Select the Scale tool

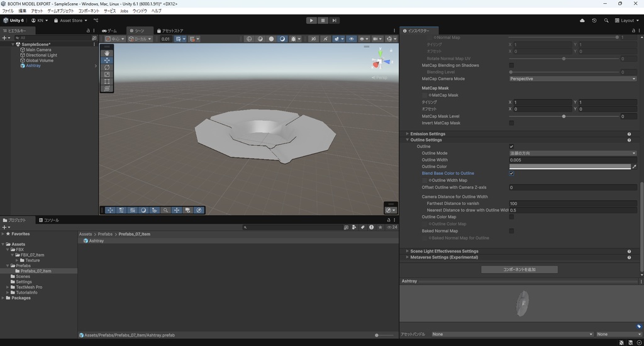pos(107,74)
